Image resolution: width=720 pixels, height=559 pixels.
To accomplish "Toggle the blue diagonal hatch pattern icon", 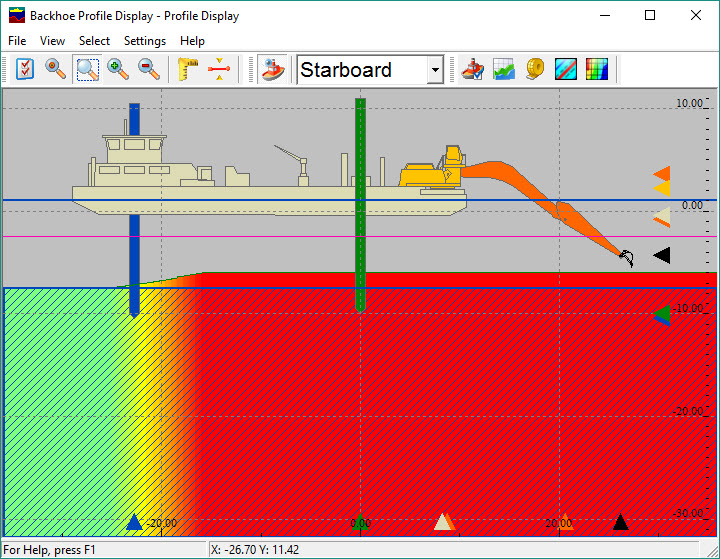I will [566, 69].
